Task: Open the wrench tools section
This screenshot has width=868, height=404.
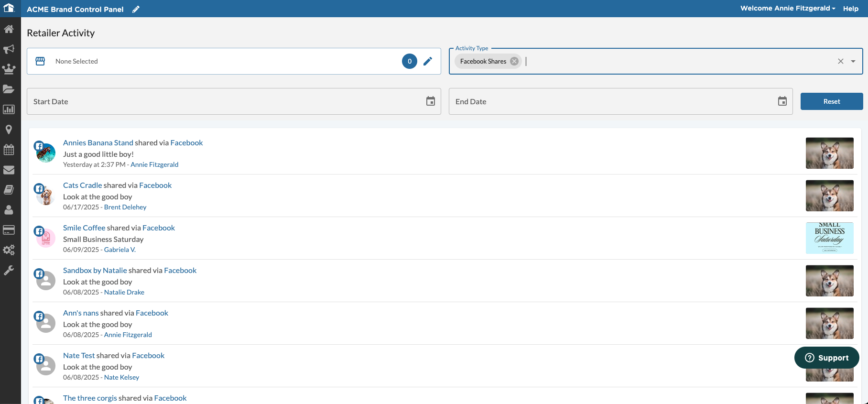Action: coord(9,270)
